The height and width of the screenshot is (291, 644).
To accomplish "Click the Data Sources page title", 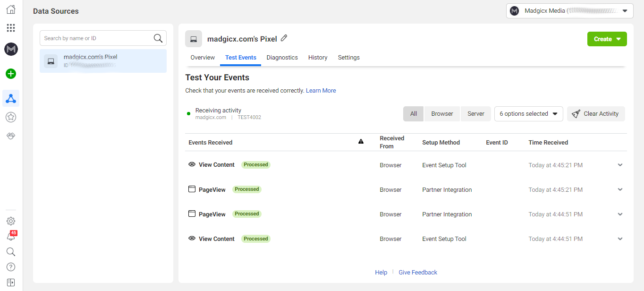I will coord(56,11).
